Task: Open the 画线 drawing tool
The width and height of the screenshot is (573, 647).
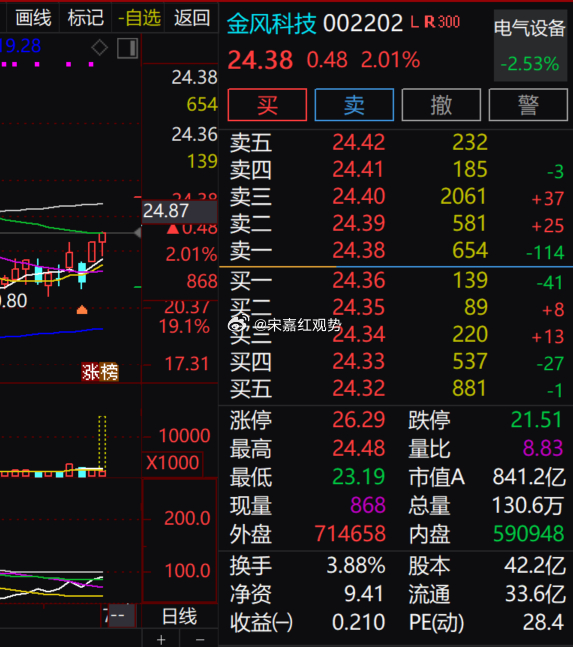Action: point(33,18)
